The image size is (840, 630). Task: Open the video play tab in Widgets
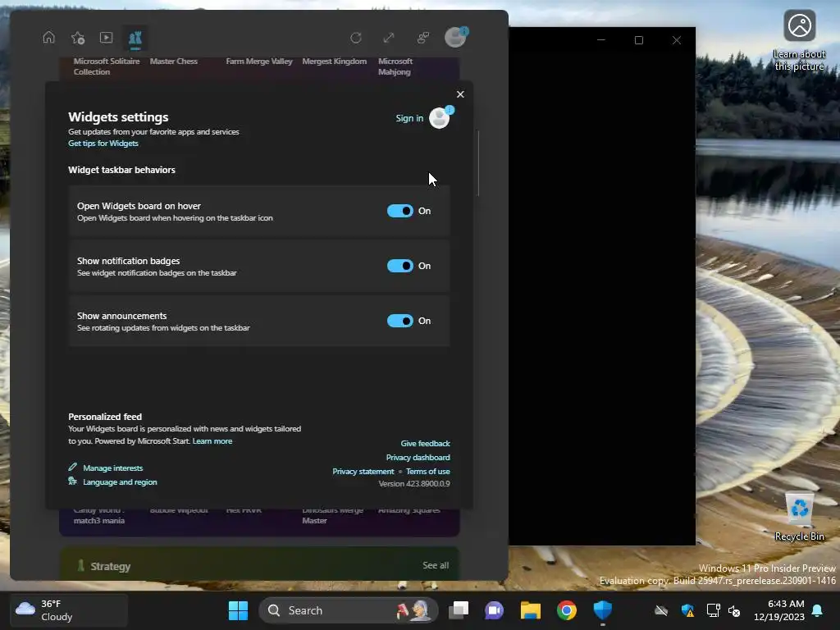(106, 38)
